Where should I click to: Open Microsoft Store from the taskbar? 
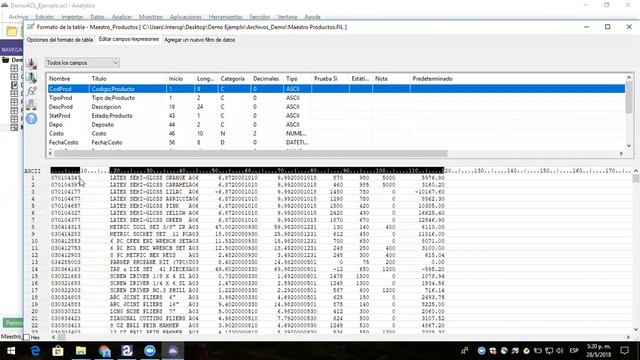click(x=58, y=351)
